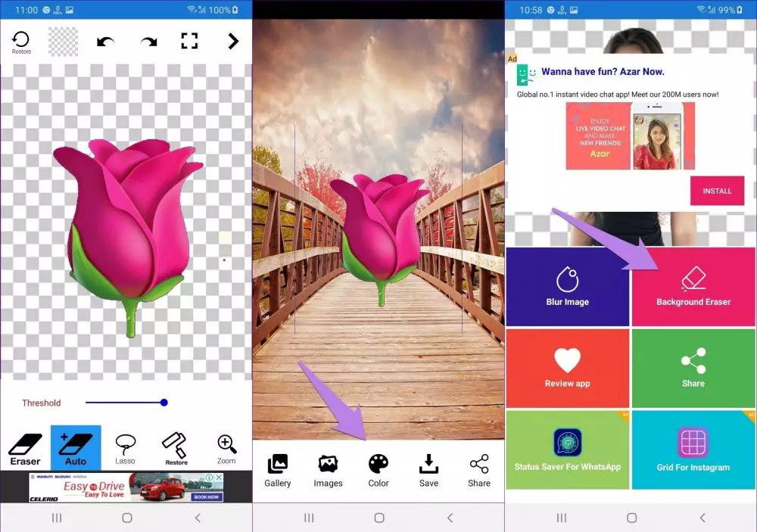Open Grid For Instagram tile
The image size is (757, 532).
point(693,452)
